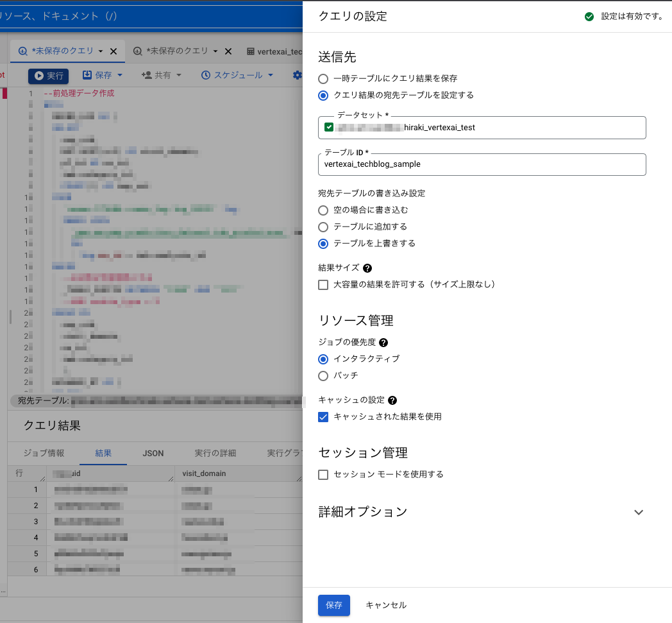672x623 pixels.
Task: Click the help icon beside ジョブの優先度
Action: click(x=383, y=343)
